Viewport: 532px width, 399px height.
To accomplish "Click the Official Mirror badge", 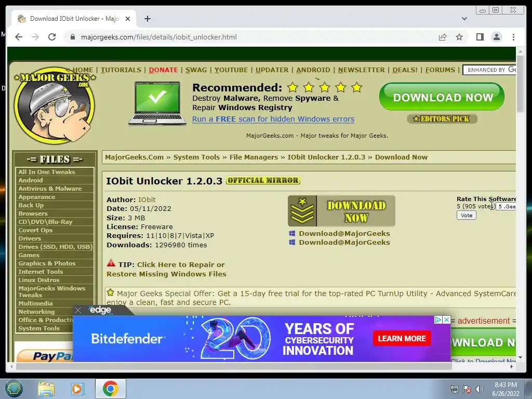I will [x=263, y=180].
